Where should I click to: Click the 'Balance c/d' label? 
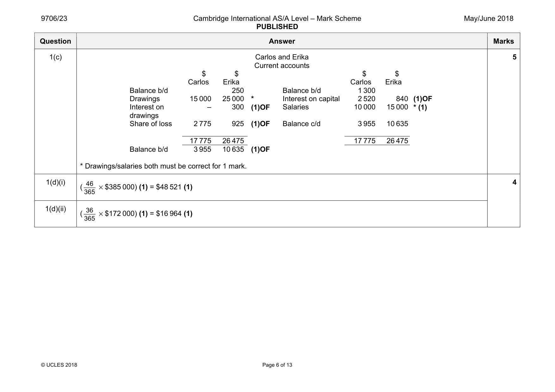(301, 124)
